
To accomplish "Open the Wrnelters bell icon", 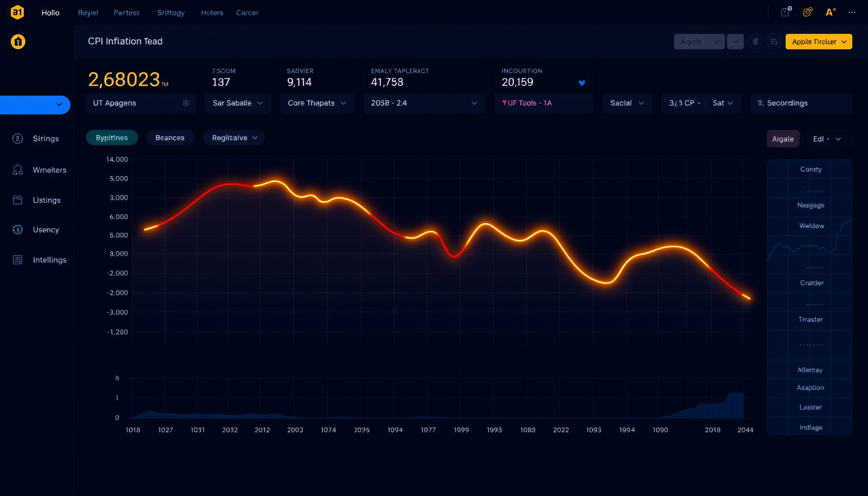I will tap(17, 170).
